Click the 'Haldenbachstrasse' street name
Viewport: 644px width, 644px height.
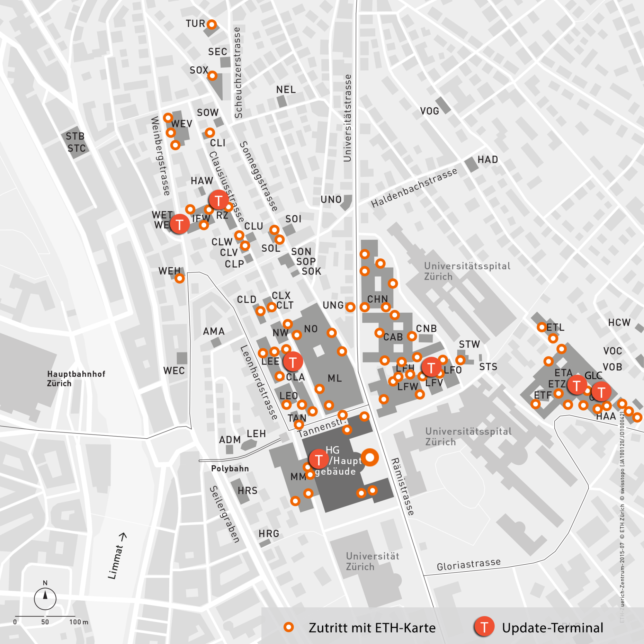tap(414, 187)
